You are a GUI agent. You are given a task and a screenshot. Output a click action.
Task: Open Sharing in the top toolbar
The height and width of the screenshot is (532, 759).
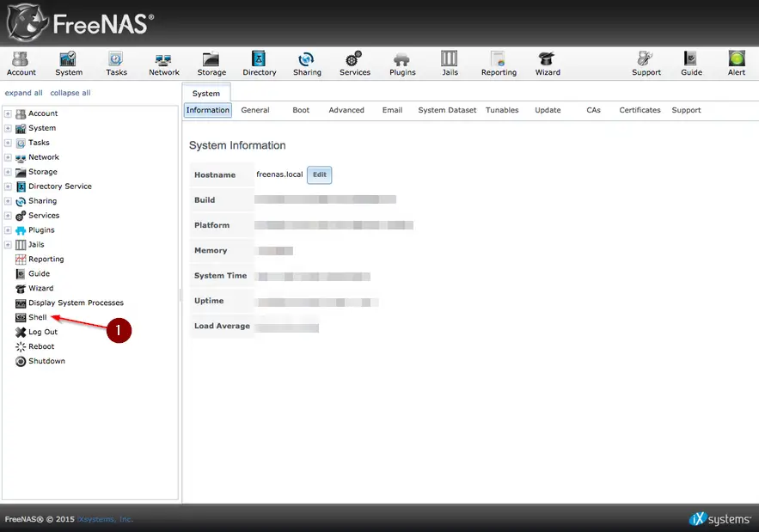(x=307, y=64)
